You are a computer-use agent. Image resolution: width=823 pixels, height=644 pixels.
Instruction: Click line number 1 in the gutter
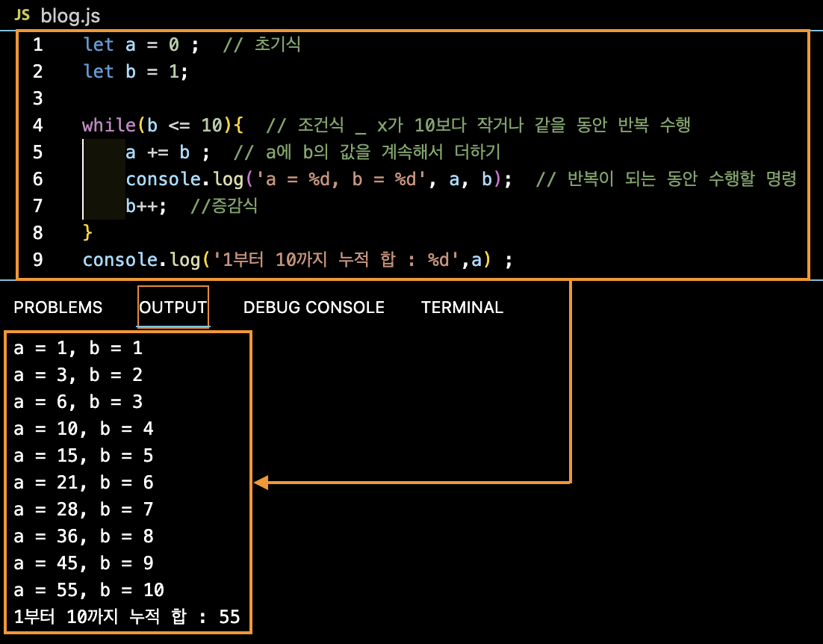pyautogui.click(x=38, y=45)
